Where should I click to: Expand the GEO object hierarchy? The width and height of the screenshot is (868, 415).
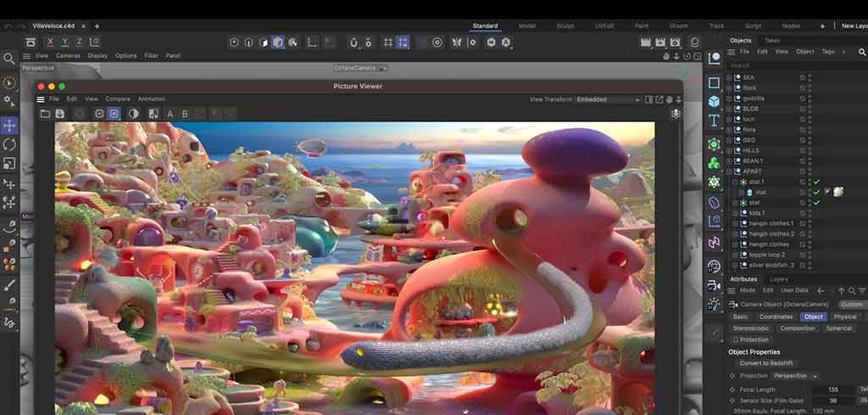click(x=728, y=140)
